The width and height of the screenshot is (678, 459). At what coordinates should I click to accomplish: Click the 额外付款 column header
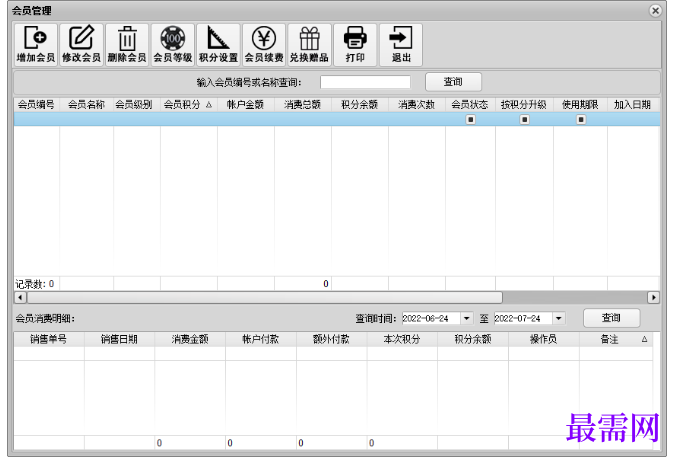point(331,339)
